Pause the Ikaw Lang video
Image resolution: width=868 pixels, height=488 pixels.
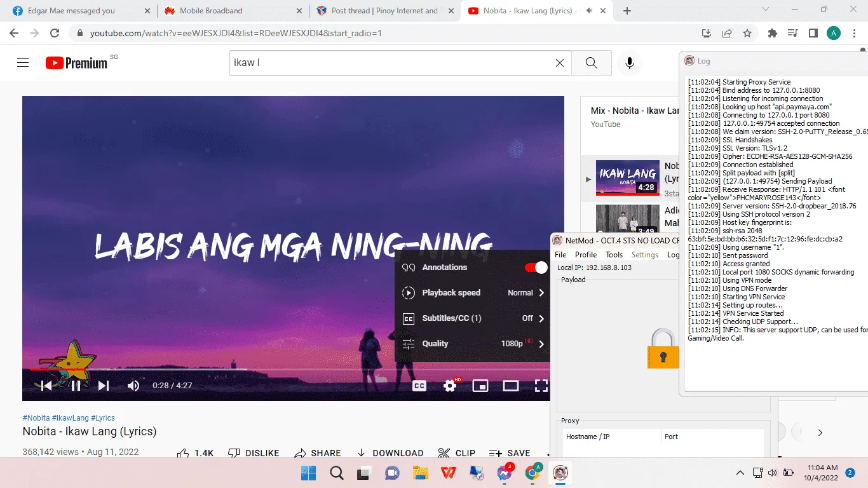(x=76, y=386)
